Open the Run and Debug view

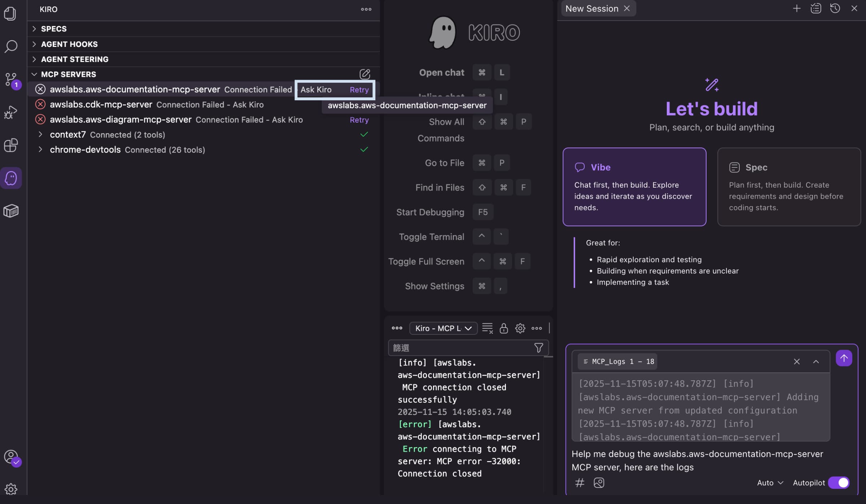point(11,112)
